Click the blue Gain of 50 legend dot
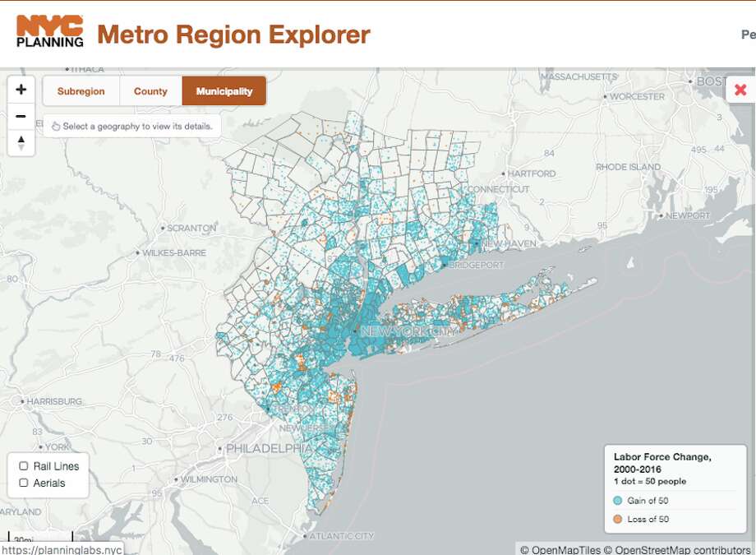Screen dimensions: 756x555 click(619, 500)
